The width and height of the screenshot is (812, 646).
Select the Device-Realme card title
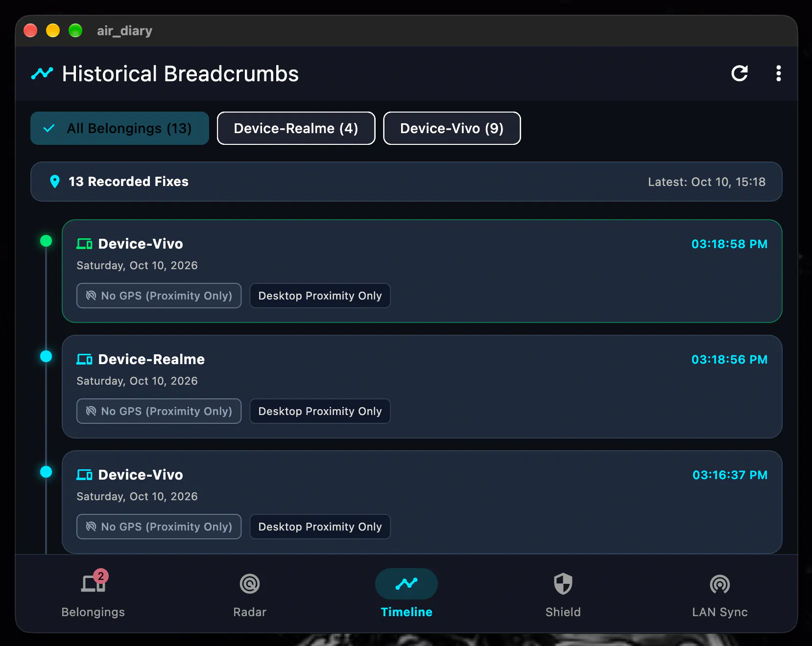coord(151,359)
